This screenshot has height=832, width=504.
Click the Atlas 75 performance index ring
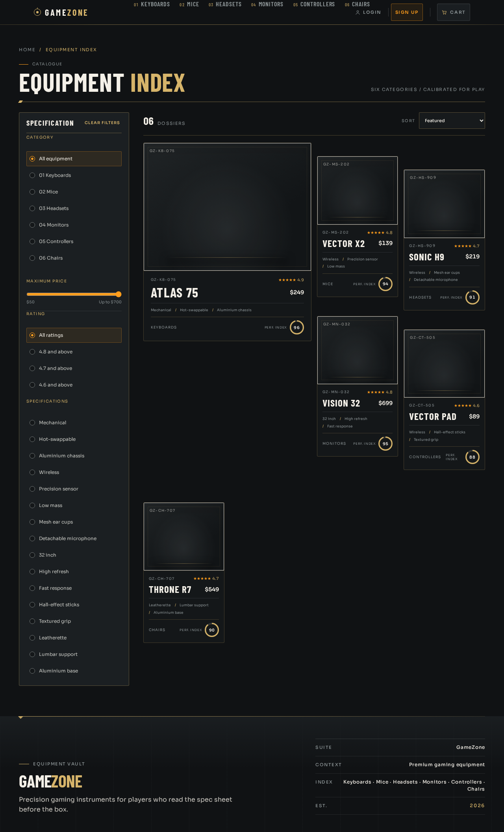click(x=297, y=327)
